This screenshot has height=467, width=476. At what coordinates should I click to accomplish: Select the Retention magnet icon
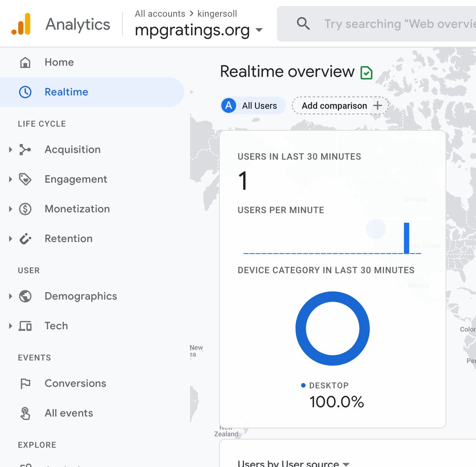coord(25,238)
